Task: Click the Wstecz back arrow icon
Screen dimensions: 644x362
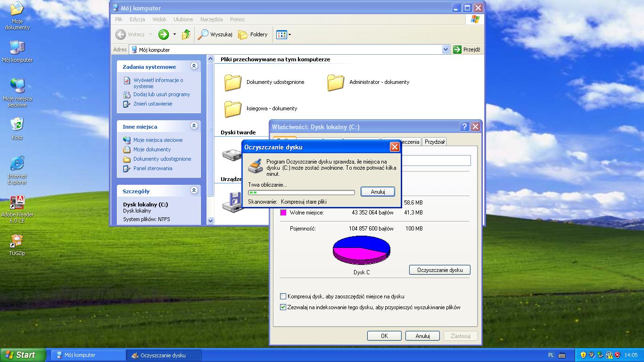Action: (121, 34)
